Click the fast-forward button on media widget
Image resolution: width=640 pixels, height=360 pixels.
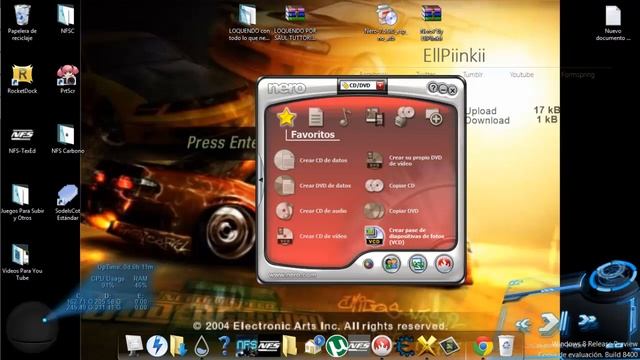(587, 320)
